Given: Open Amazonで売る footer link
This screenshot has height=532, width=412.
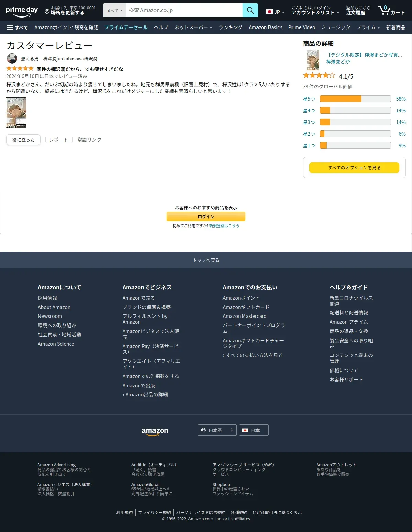Looking at the screenshot, I should (x=139, y=298).
